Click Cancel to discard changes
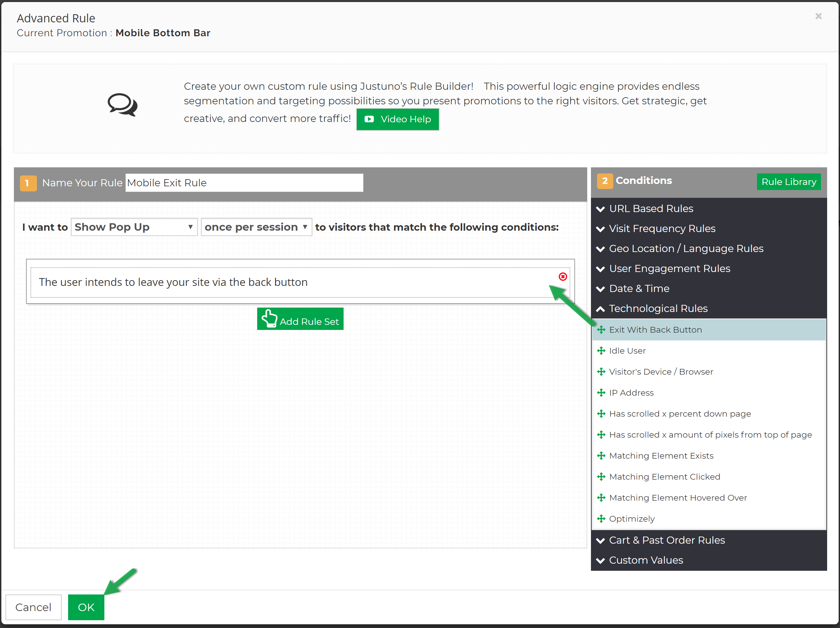This screenshot has height=628, width=840. 34,607
